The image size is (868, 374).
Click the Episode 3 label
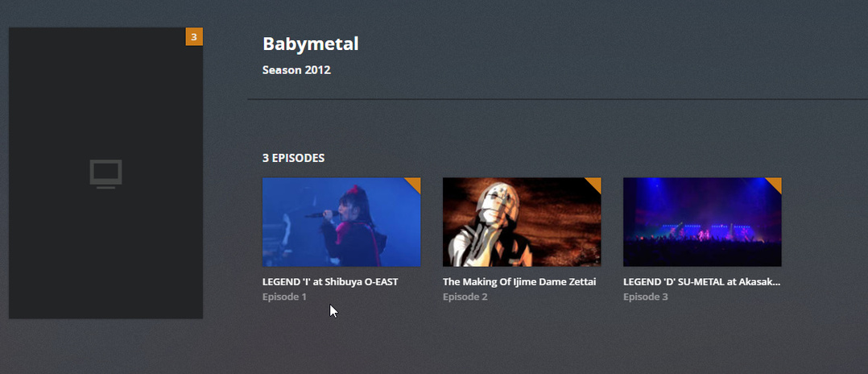coord(646,297)
